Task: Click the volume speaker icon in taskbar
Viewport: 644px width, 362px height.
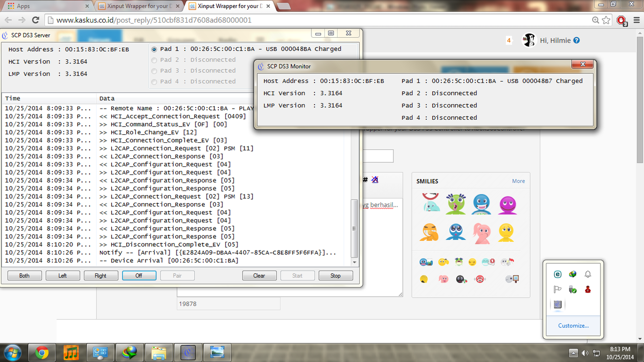Action: click(x=585, y=352)
